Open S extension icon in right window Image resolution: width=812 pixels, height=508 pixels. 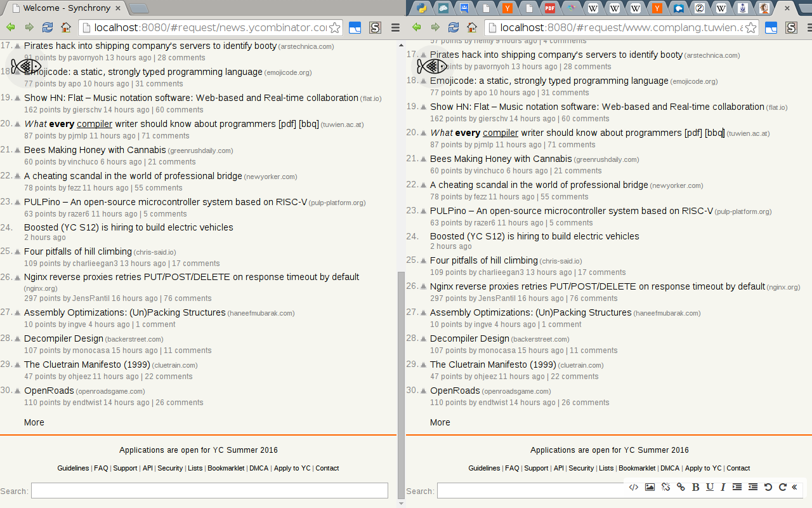[x=791, y=28]
